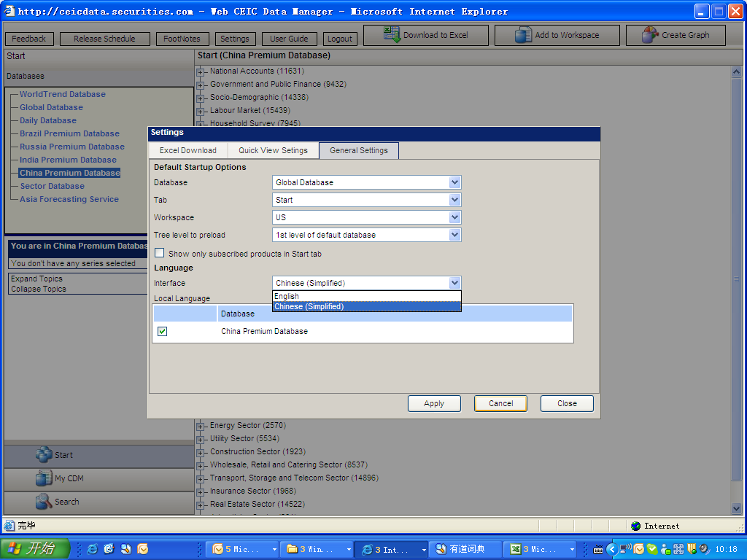747x560 pixels.
Task: Open the Database dropdown
Action: pos(454,182)
